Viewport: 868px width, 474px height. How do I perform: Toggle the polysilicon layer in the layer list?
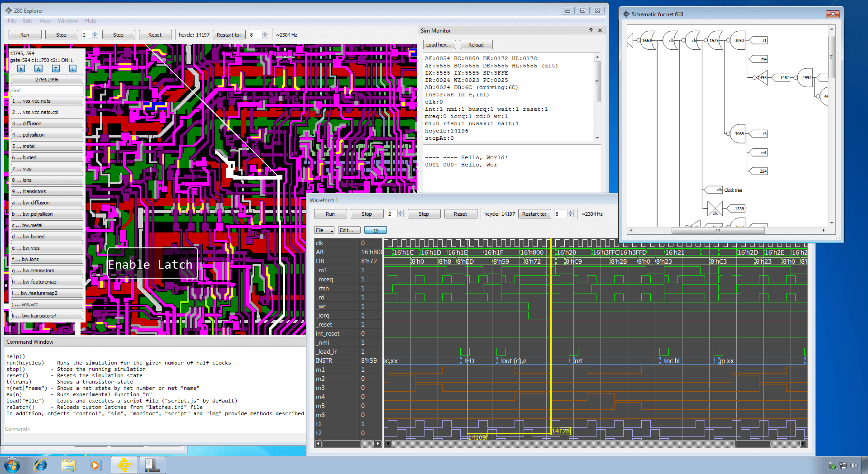[47, 134]
